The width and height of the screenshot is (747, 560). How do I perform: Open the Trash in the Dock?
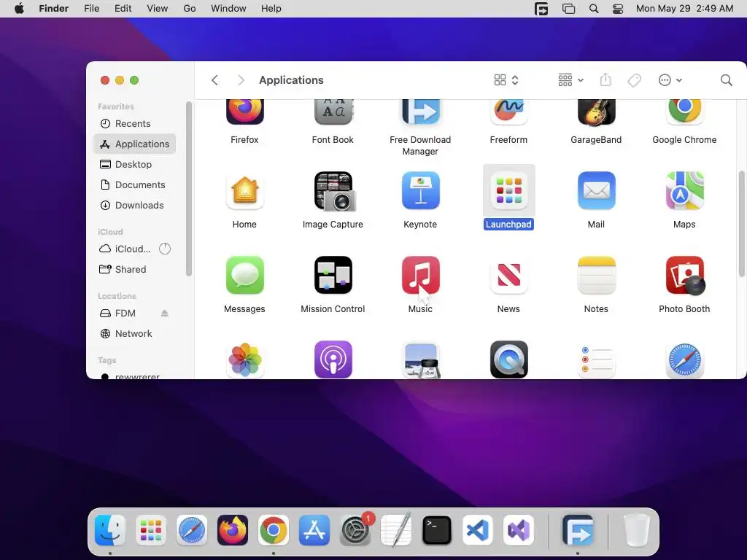637,530
